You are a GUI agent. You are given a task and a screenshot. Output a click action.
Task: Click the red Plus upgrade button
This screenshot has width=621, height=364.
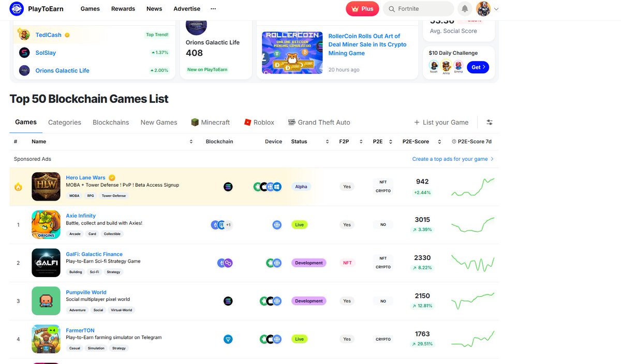362,9
